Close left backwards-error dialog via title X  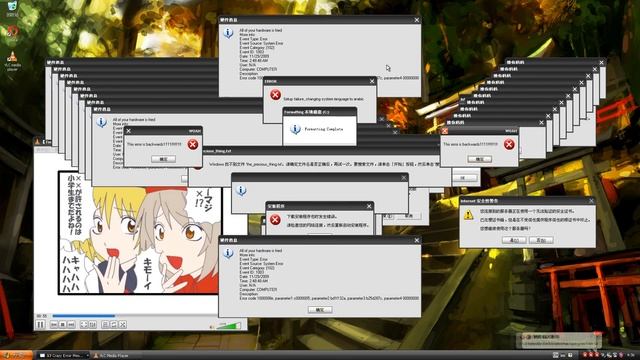[x=129, y=131]
